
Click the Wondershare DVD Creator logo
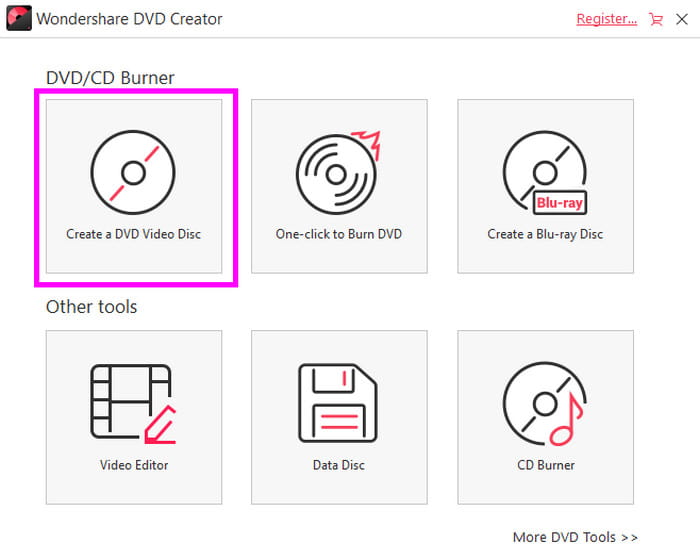19,18
